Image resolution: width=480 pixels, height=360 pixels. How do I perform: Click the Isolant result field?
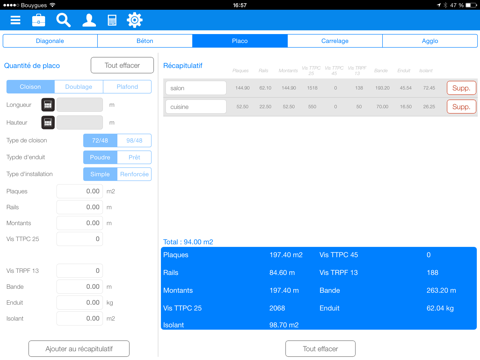(x=80, y=318)
